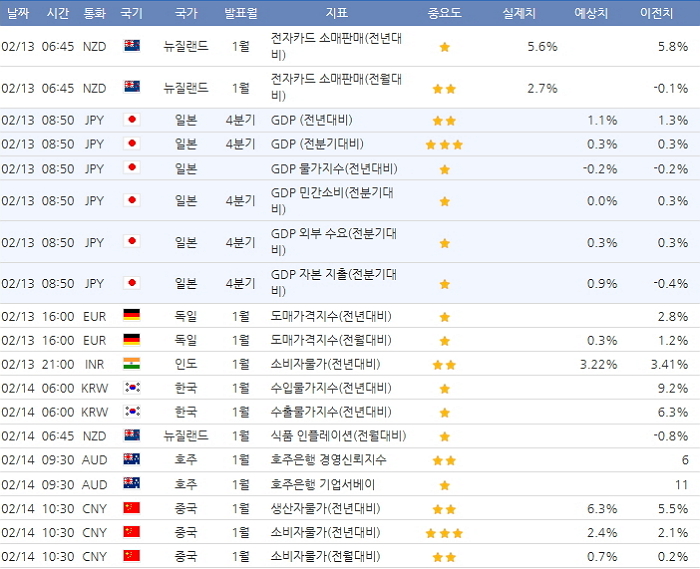This screenshot has height=569, width=700.
Task: Click the German flag in the 도매가격지수(전년대비) row
Action: [x=132, y=315]
